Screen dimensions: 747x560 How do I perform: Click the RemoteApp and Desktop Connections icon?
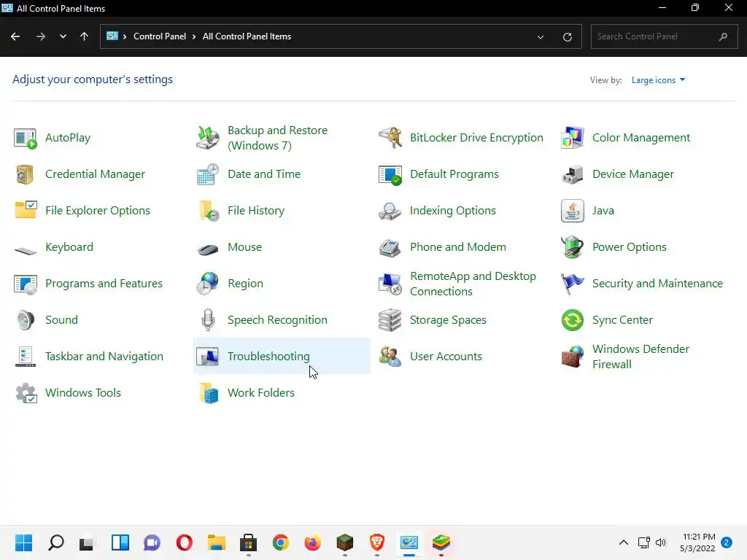(x=390, y=284)
